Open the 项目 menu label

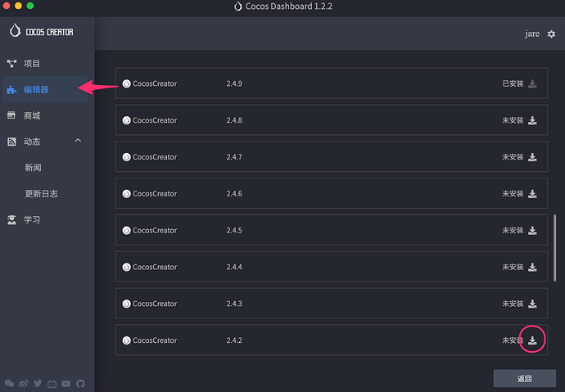[32, 64]
